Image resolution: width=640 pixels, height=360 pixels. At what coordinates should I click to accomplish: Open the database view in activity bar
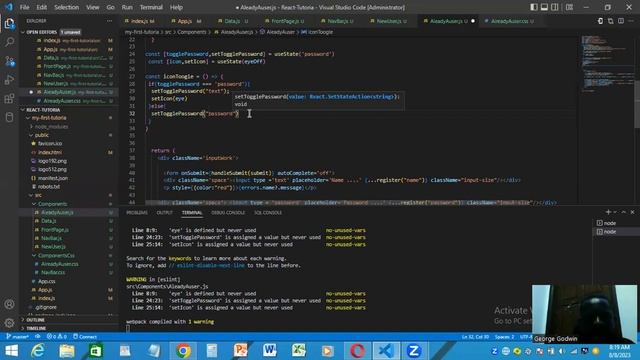pos(9,118)
